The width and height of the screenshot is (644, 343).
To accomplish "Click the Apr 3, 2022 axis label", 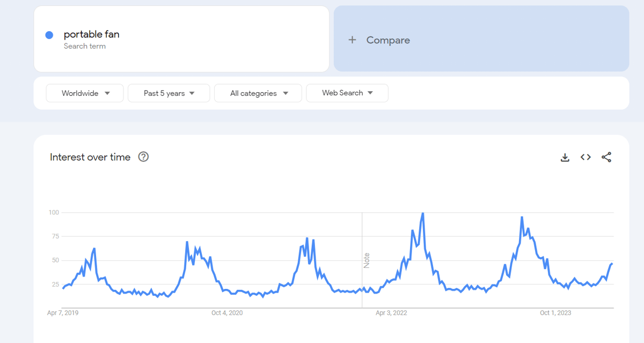I will click(x=391, y=313).
